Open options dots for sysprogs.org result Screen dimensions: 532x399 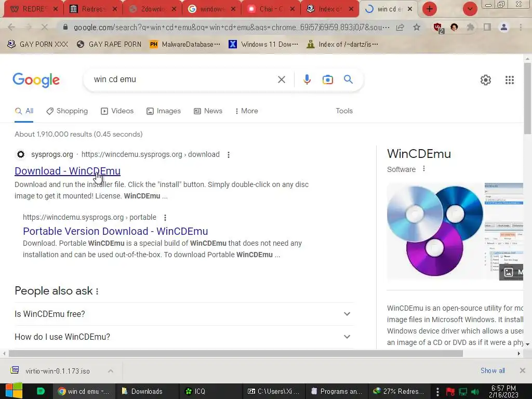[229, 155]
